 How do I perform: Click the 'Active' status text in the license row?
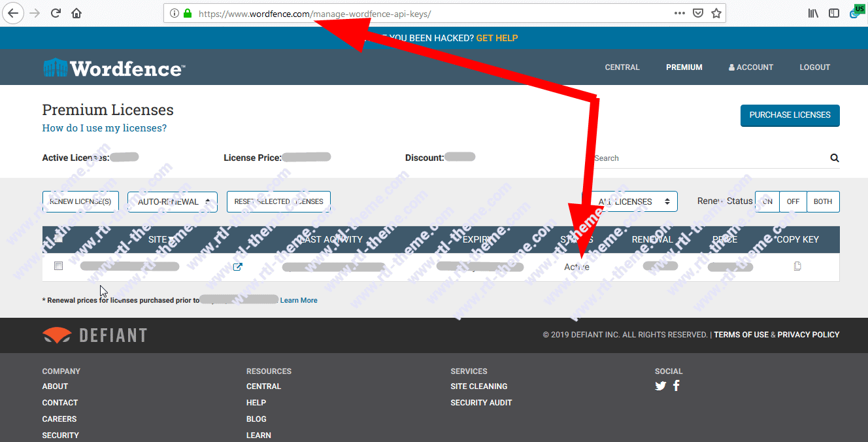click(x=576, y=267)
